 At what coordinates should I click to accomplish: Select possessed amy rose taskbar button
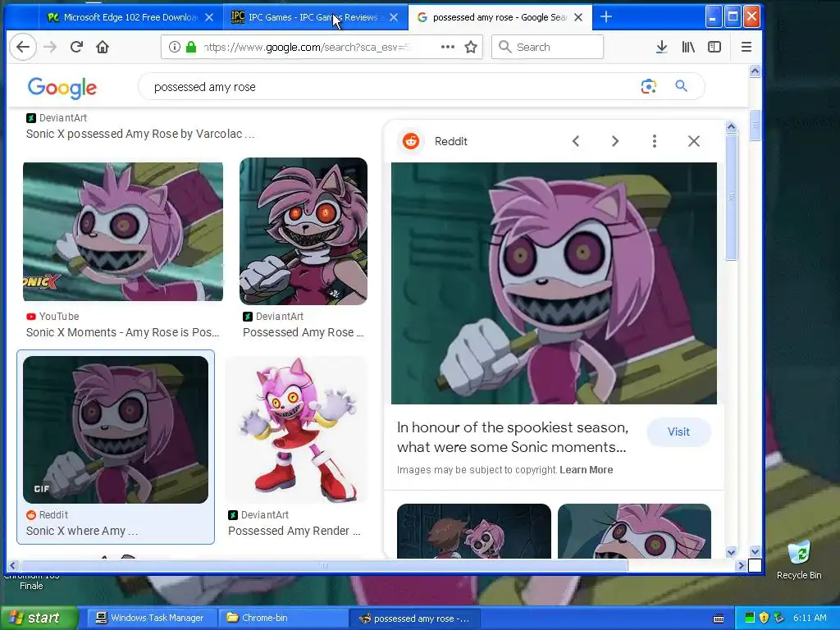[x=414, y=619]
